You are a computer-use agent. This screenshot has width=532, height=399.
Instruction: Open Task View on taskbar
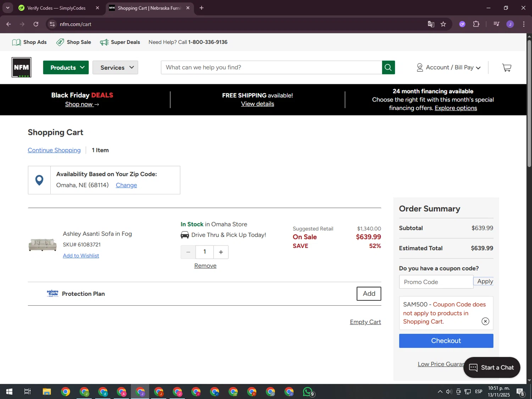[27, 392]
